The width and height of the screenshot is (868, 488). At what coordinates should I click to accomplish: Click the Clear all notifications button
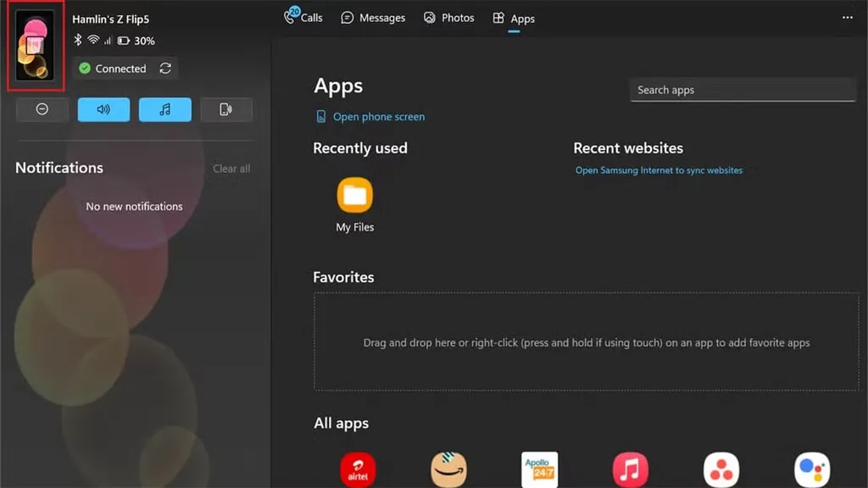tap(231, 168)
